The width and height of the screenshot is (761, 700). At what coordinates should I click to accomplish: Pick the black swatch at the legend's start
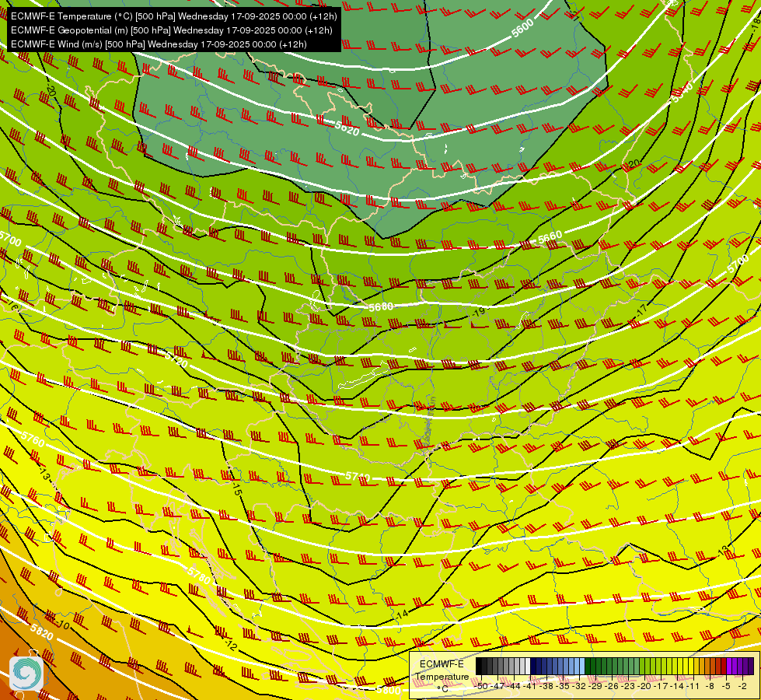(x=479, y=666)
